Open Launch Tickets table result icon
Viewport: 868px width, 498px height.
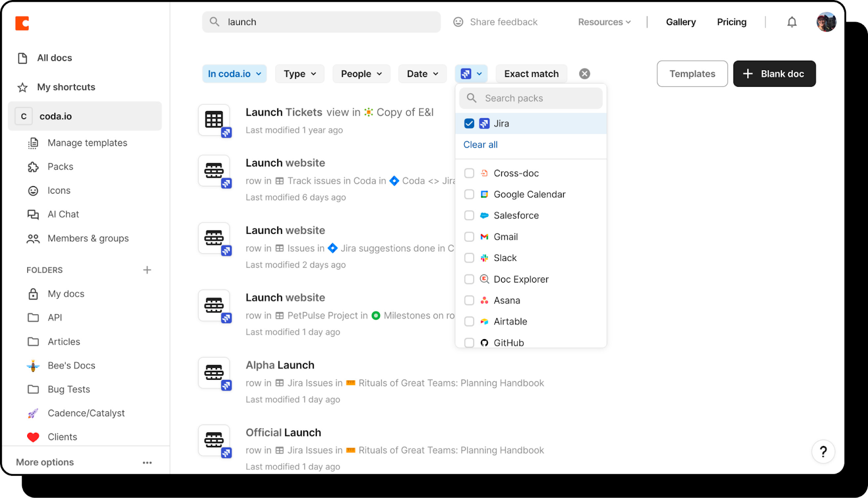[x=214, y=120]
